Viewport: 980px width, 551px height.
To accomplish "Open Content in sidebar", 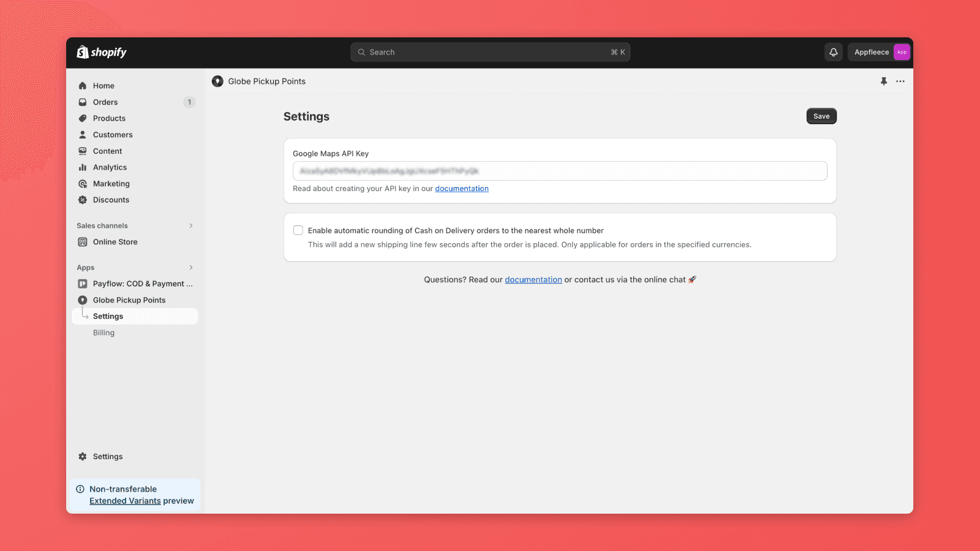I will click(135, 151).
